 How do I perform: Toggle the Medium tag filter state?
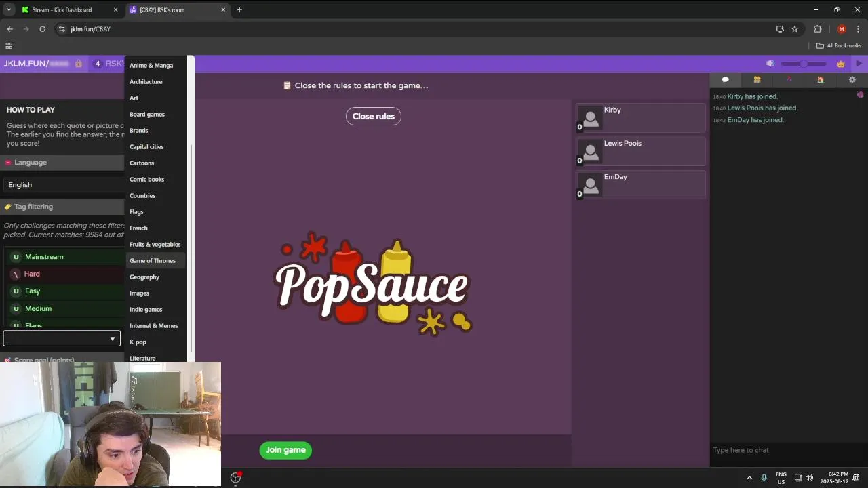coord(16,308)
